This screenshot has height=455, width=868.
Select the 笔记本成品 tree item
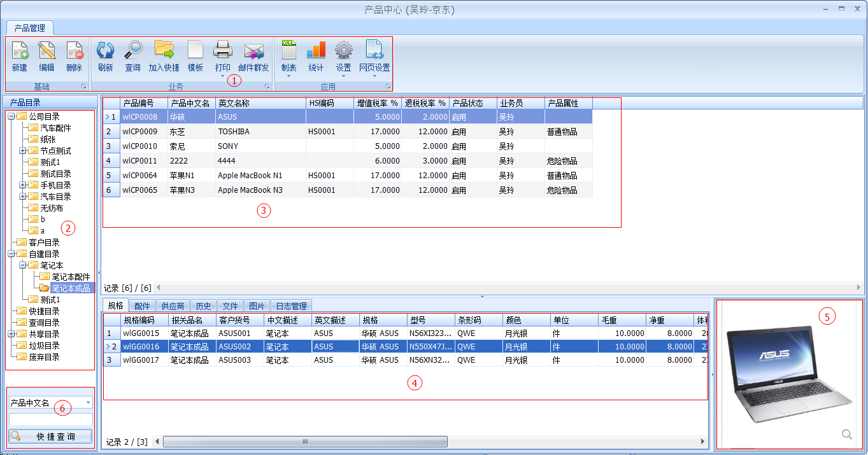[x=71, y=288]
